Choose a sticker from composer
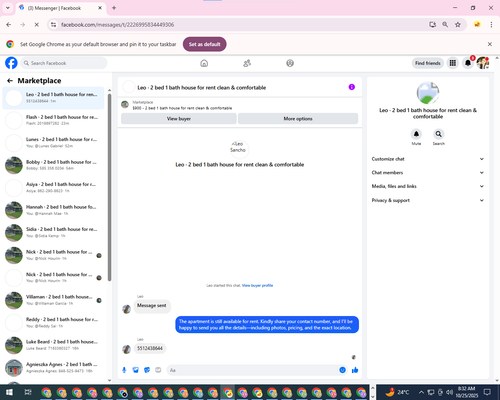 click(x=147, y=370)
